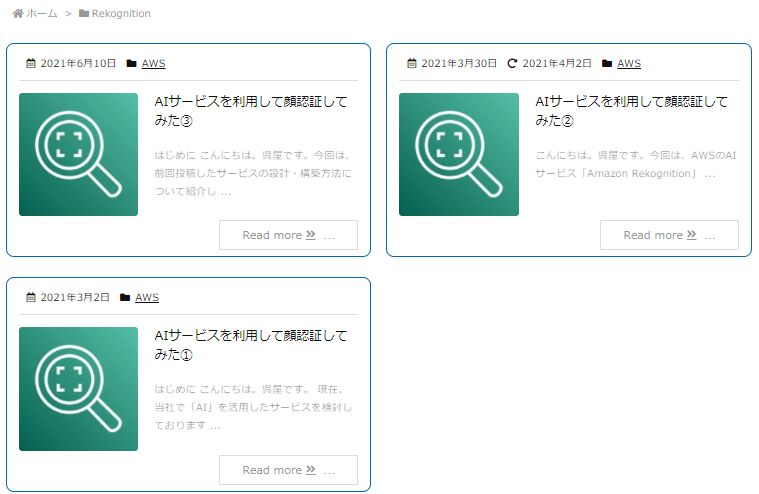Click folder icon in the 2021年6月10日 card
This screenshot has width=759, height=494.
[x=131, y=63]
